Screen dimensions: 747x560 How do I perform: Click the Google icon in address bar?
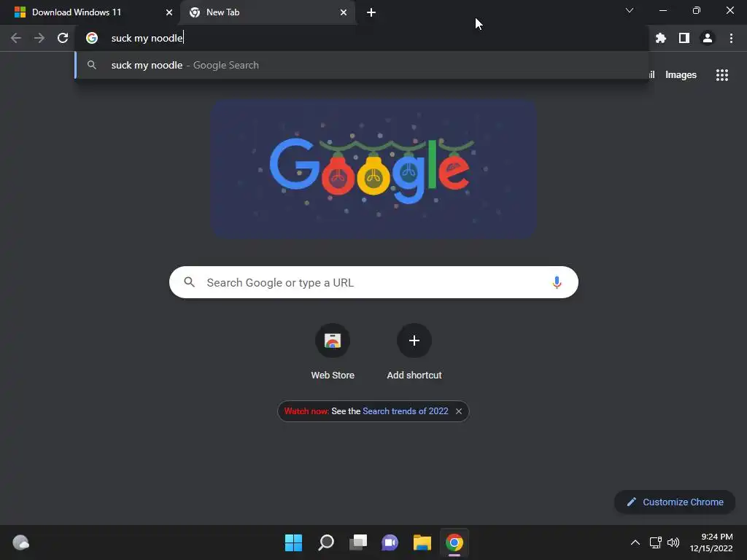click(92, 38)
